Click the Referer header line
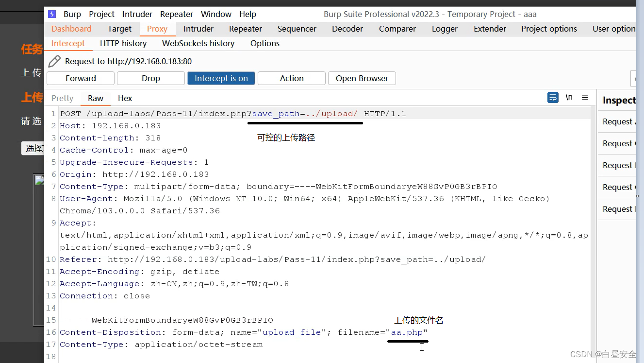644x363 pixels. tap(272, 259)
